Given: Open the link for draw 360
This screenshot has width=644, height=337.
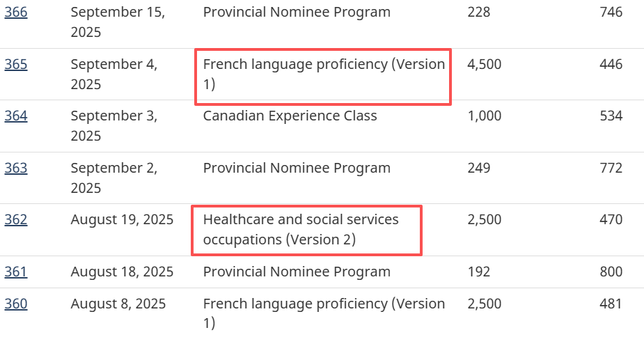Looking at the screenshot, I should click(x=16, y=304).
